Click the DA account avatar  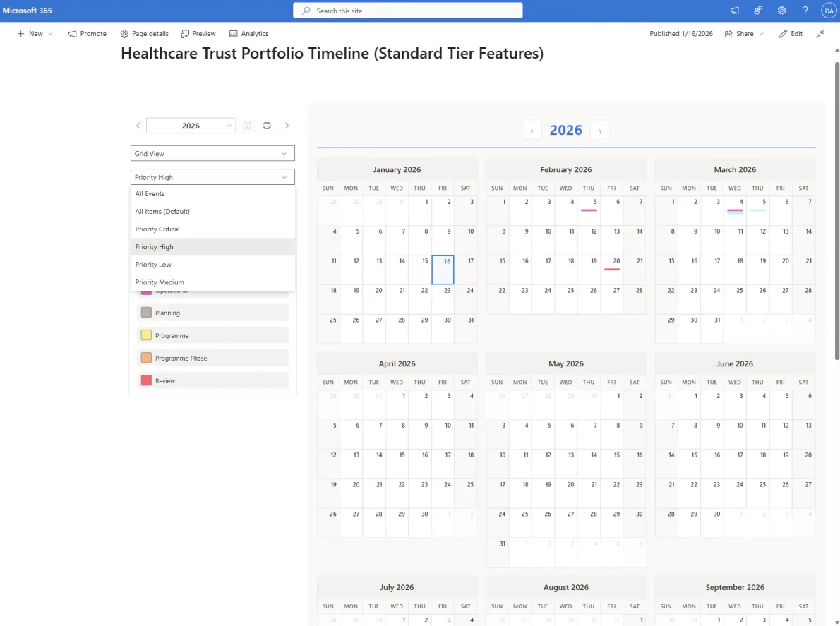(828, 11)
